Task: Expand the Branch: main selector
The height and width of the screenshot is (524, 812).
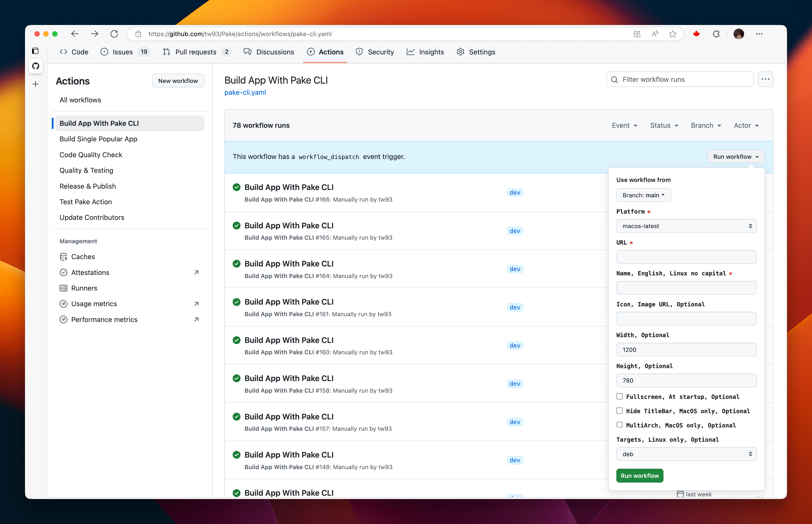Action: (x=643, y=195)
